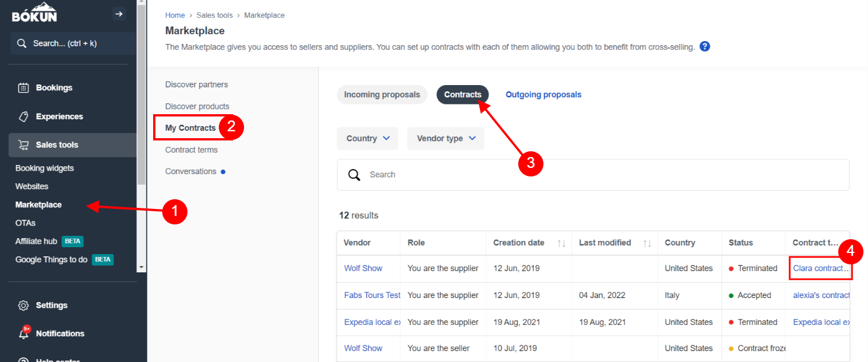Switch to Outgoing proposals tab
868x362 pixels.
click(543, 95)
